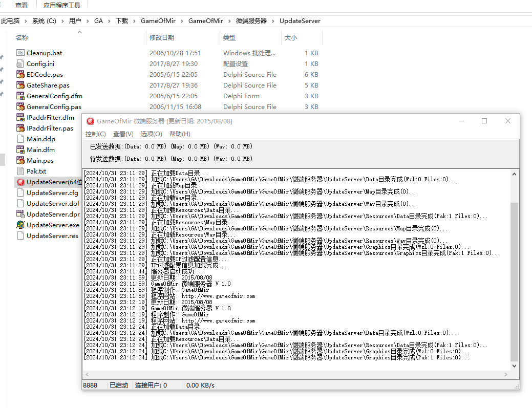
Task: Click the EDCode.pas Delphi file icon
Action: [20, 74]
